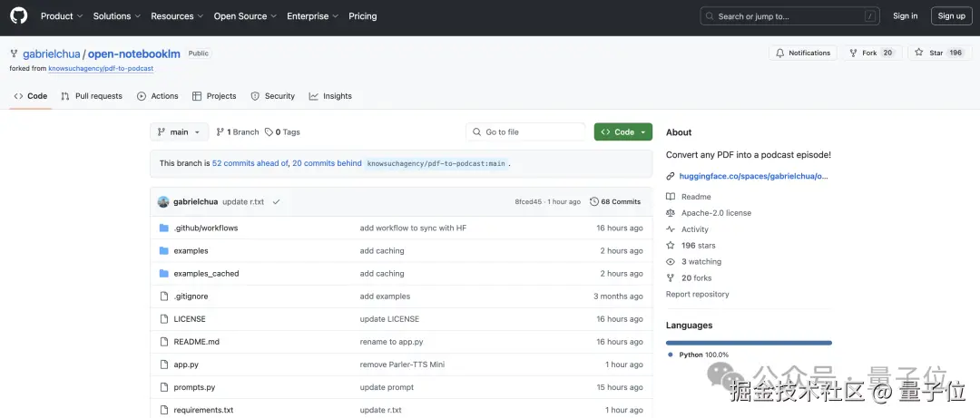Open the Apache-2.0 license link
The height and width of the screenshot is (418, 980).
pos(716,213)
